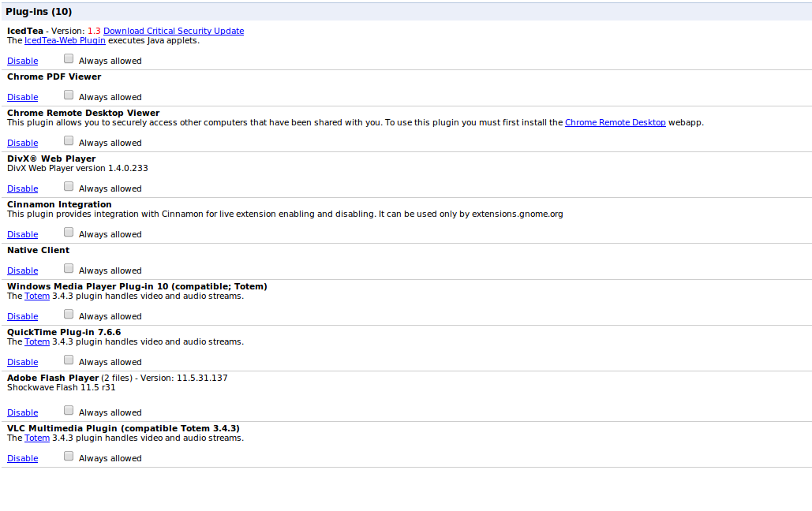The height and width of the screenshot is (511, 812).
Task: Click the DivX® Web Player title
Action: (51, 159)
